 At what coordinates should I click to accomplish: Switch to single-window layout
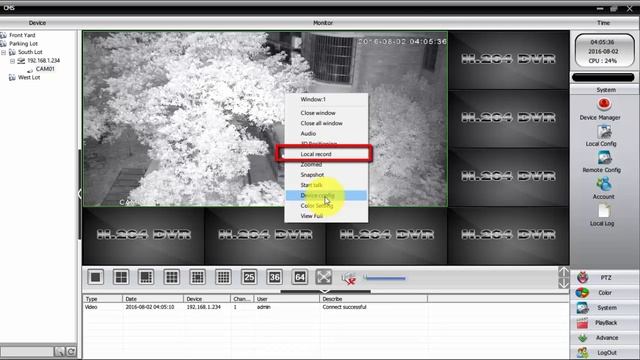pos(96,278)
